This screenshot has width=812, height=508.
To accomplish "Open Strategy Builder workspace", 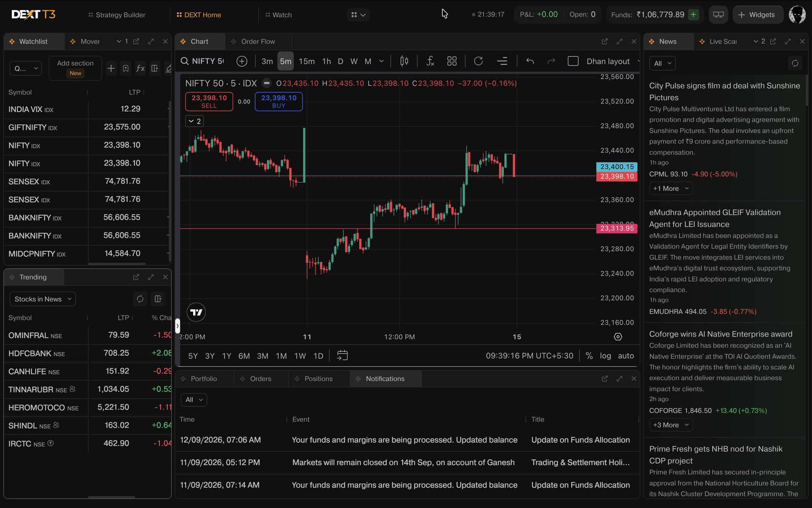I will [x=116, y=15].
